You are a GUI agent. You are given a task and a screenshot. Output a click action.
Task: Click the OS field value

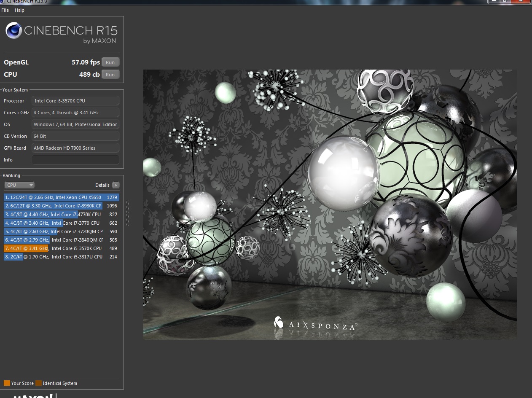[x=75, y=124]
